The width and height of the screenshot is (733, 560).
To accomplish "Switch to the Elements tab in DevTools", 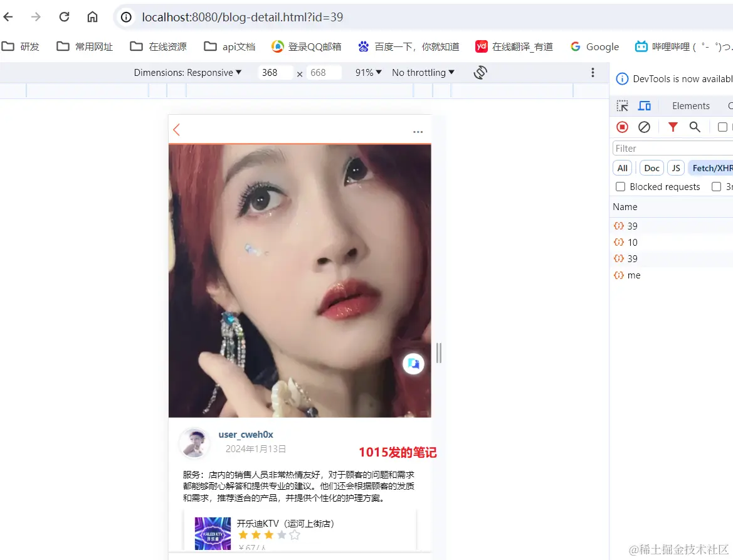I will coord(690,106).
